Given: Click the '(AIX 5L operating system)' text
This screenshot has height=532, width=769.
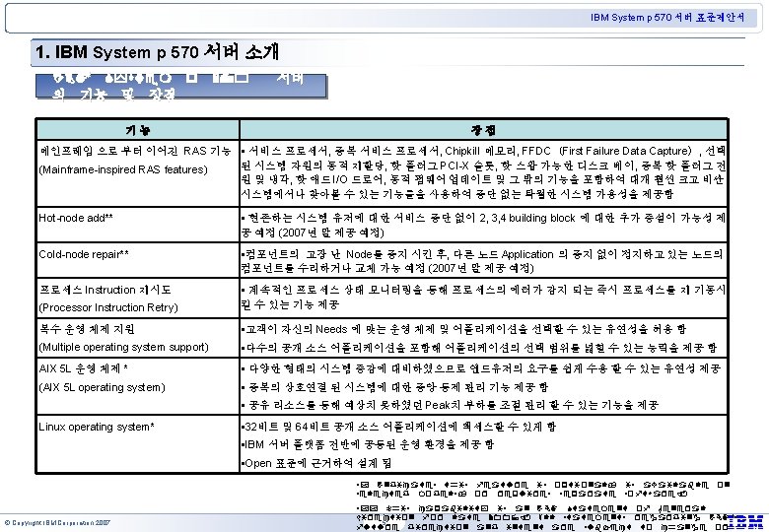Looking at the screenshot, I should click(x=102, y=387).
